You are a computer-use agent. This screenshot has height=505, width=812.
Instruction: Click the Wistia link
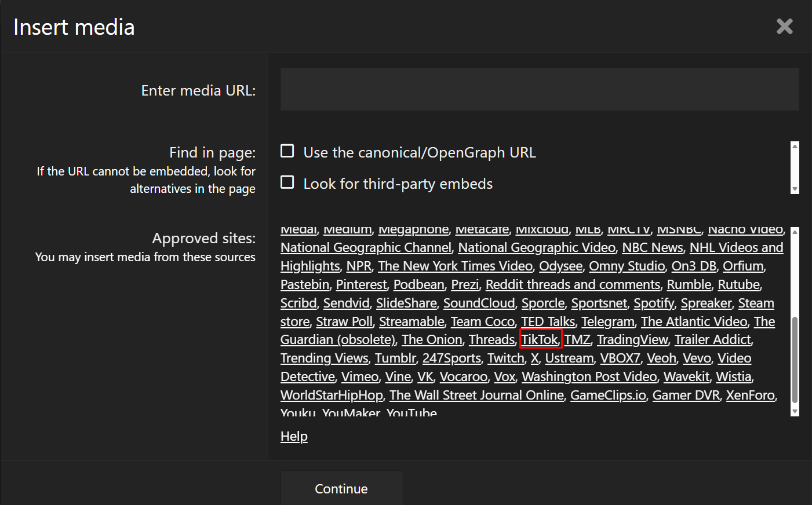tap(734, 377)
